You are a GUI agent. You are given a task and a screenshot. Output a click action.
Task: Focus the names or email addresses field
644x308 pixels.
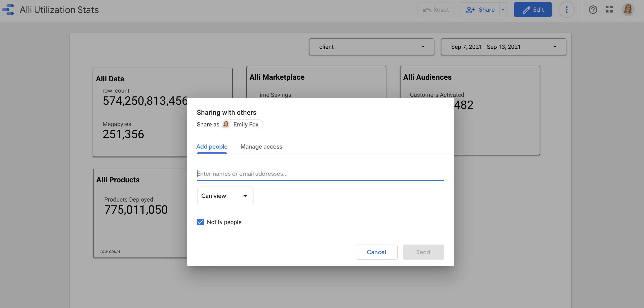(320, 174)
